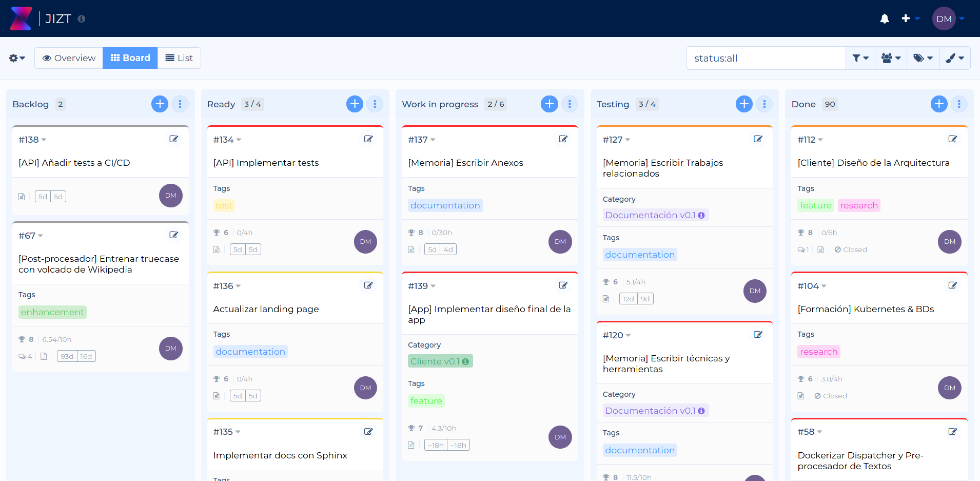Viewport: 980px width, 481px height.
Task: Add a new card to Testing column
Action: coord(744,104)
